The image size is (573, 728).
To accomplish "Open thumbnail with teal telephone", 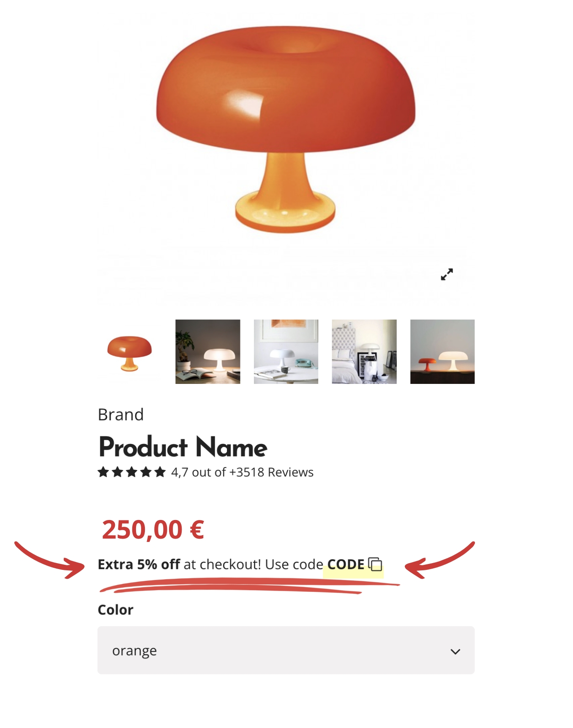I will pos(286,352).
